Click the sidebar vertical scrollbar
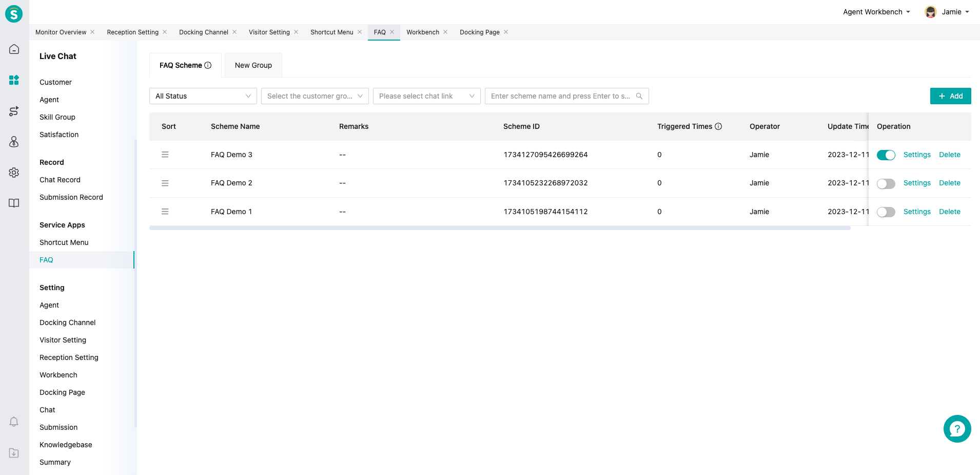 pyautogui.click(x=135, y=283)
